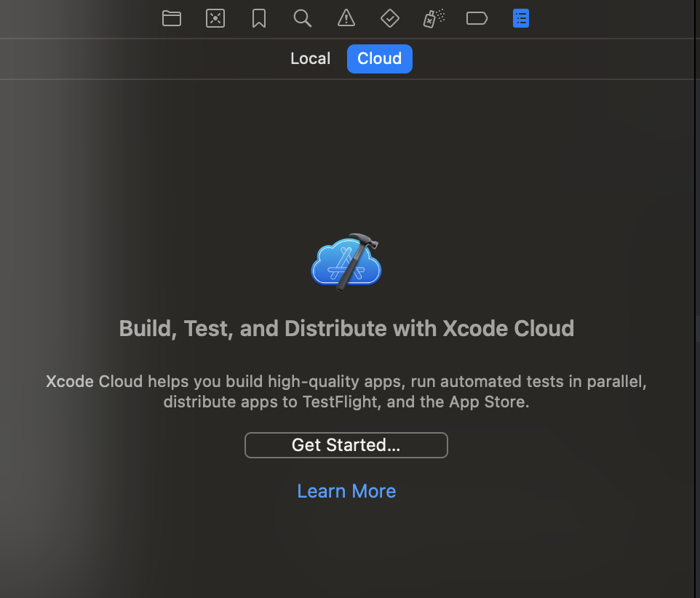Open the Find navigator magnifier icon
The image size is (700, 598).
point(302,19)
